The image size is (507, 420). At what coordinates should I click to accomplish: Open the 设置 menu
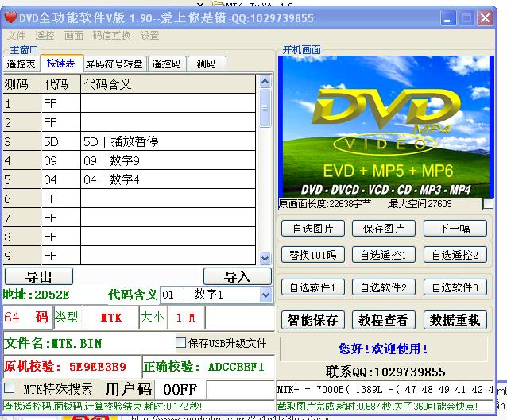(x=149, y=36)
